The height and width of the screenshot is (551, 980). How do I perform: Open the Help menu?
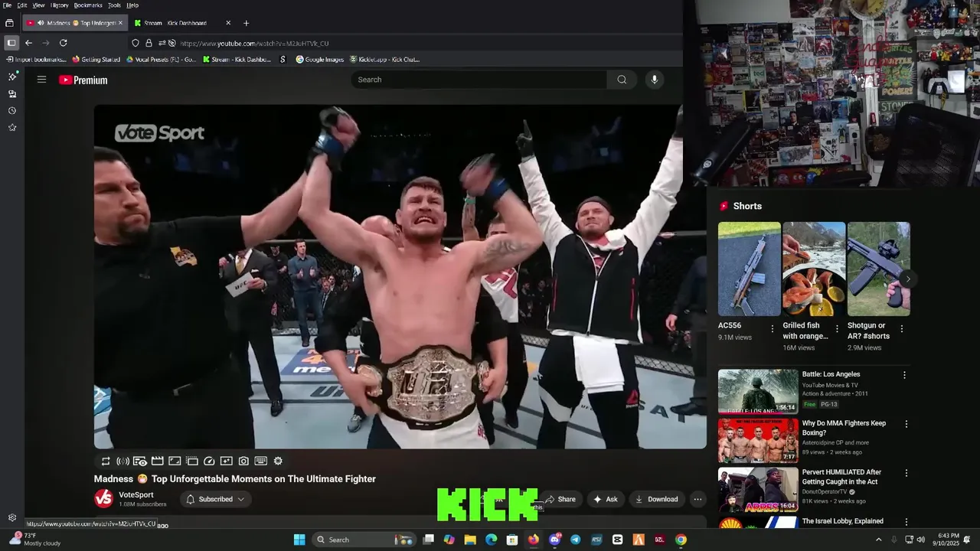tap(132, 5)
